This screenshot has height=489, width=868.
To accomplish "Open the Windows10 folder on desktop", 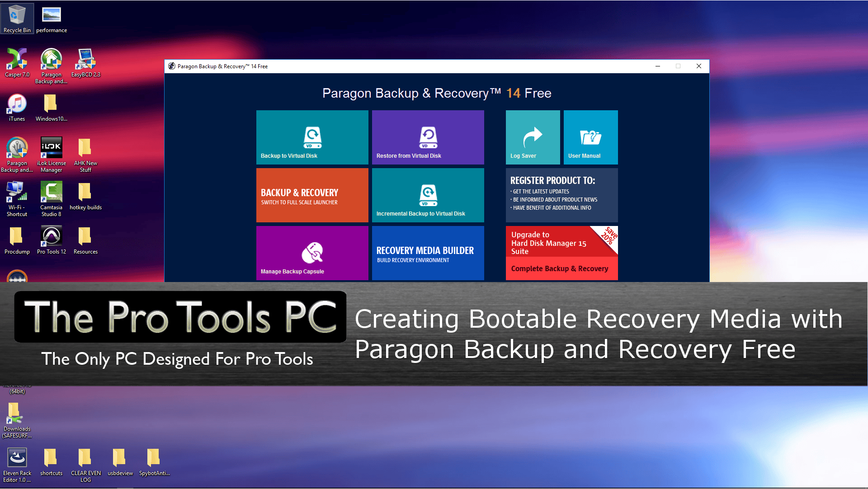I will 52,107.
